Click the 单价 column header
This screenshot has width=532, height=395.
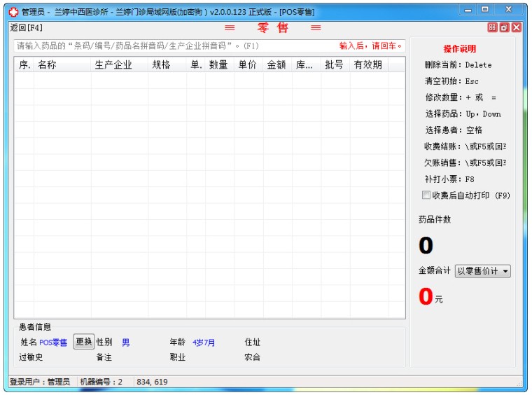point(248,64)
